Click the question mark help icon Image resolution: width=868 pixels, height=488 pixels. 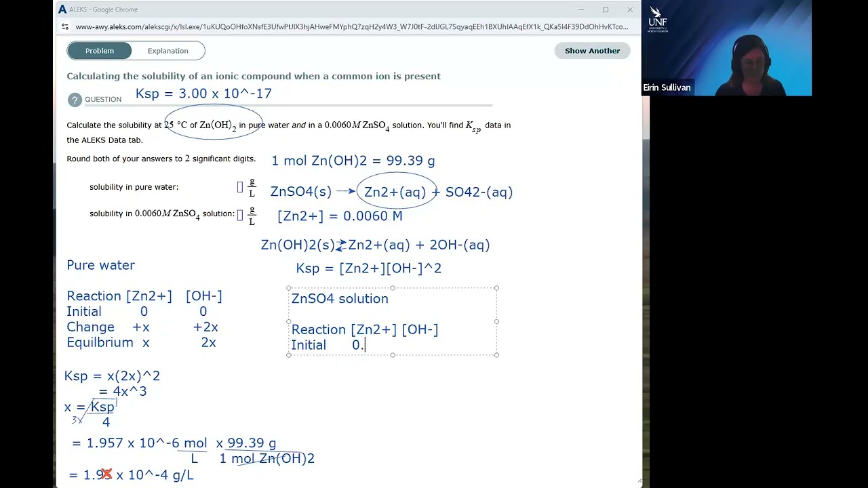(75, 100)
